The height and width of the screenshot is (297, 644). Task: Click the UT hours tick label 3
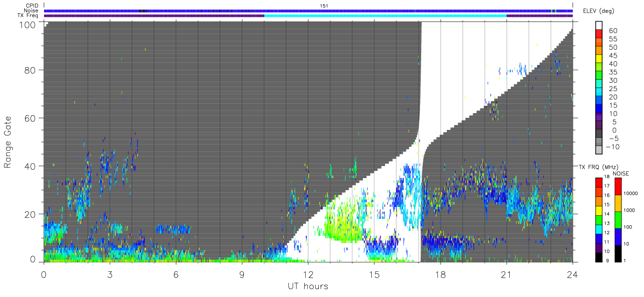click(x=110, y=274)
